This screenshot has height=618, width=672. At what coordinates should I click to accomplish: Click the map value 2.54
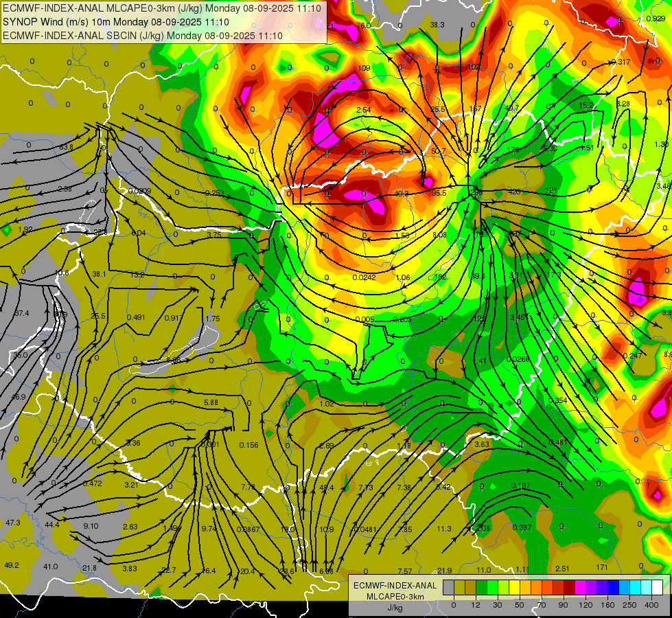pyautogui.click(x=363, y=110)
